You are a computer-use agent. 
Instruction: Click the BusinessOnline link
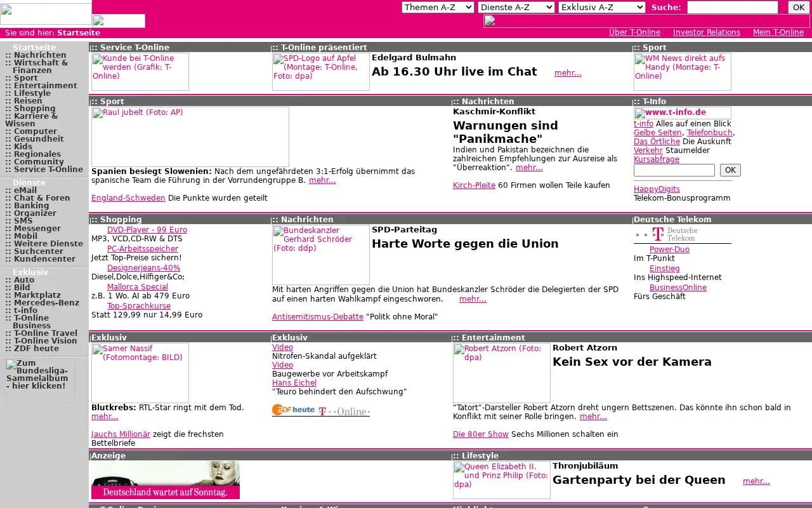tap(678, 288)
